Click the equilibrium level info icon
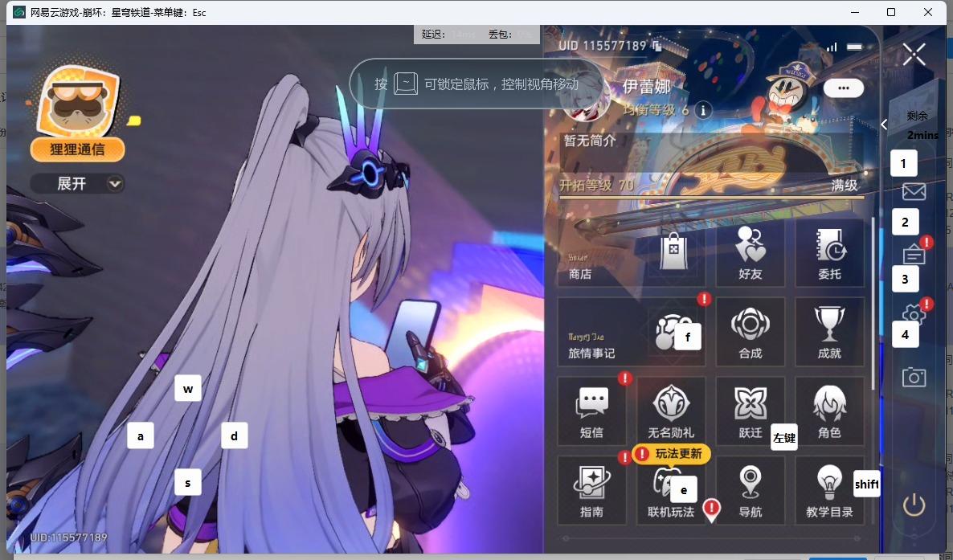Image resolution: width=953 pixels, height=560 pixels. tap(703, 110)
